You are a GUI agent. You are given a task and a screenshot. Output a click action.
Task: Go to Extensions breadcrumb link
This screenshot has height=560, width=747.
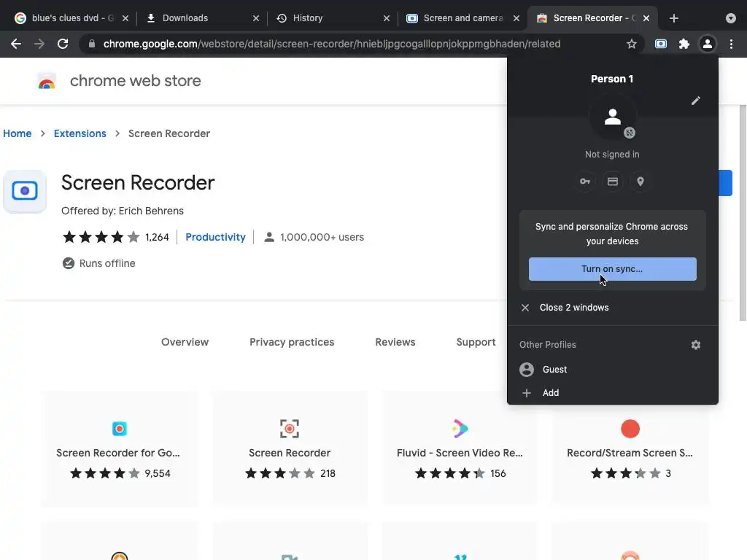click(80, 133)
